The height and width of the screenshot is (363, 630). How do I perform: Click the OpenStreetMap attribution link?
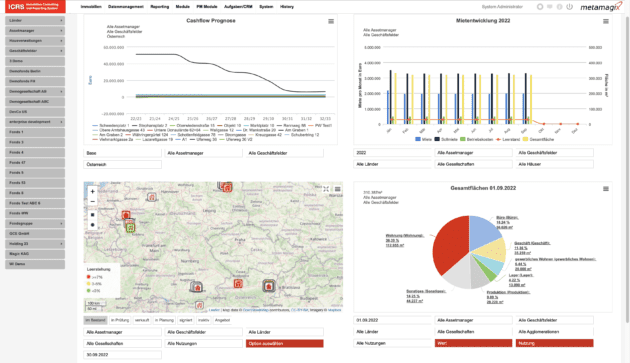[x=257, y=310]
